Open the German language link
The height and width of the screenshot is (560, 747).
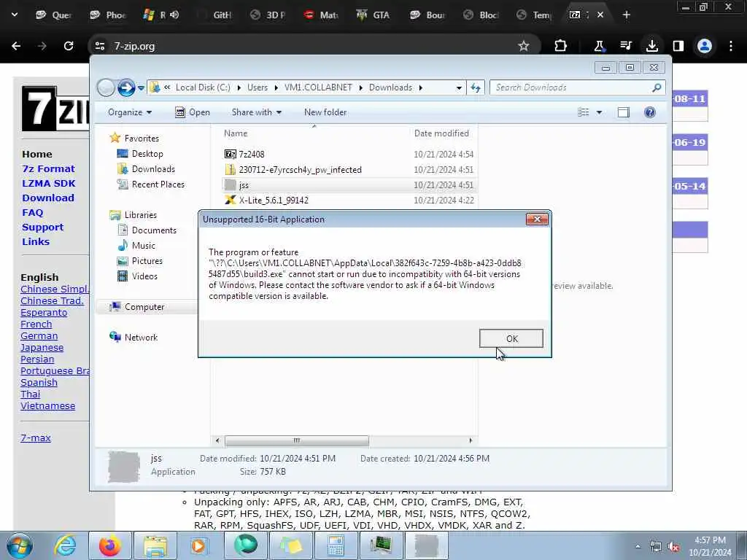(39, 335)
